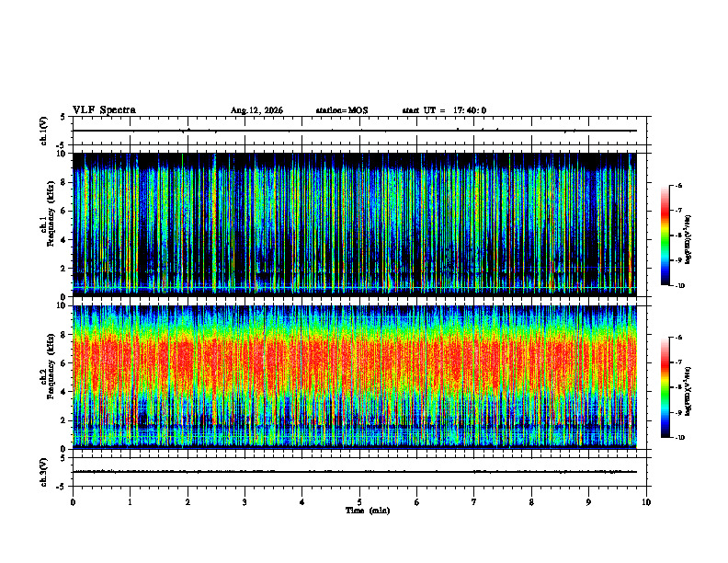Click the ch.1 spectrogram color bar
728x563 pixels.
click(x=665, y=236)
